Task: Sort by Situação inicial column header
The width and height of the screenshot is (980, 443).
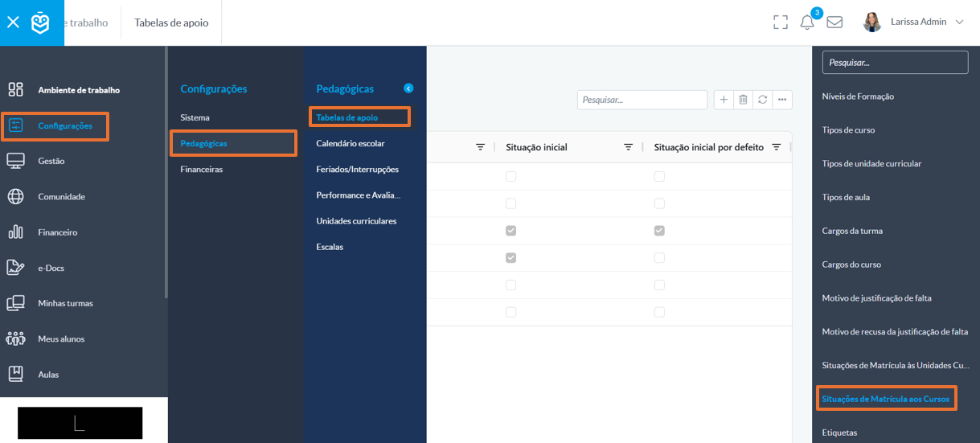Action: click(536, 147)
